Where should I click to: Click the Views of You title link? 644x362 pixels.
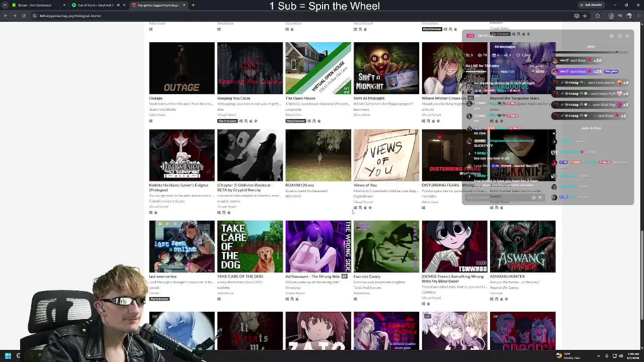tap(365, 185)
